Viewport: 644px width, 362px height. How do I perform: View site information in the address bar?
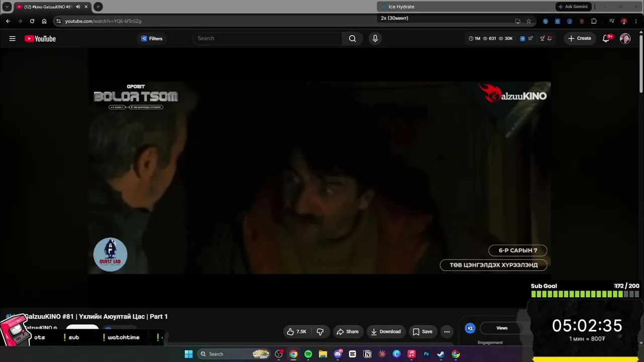(x=58, y=21)
